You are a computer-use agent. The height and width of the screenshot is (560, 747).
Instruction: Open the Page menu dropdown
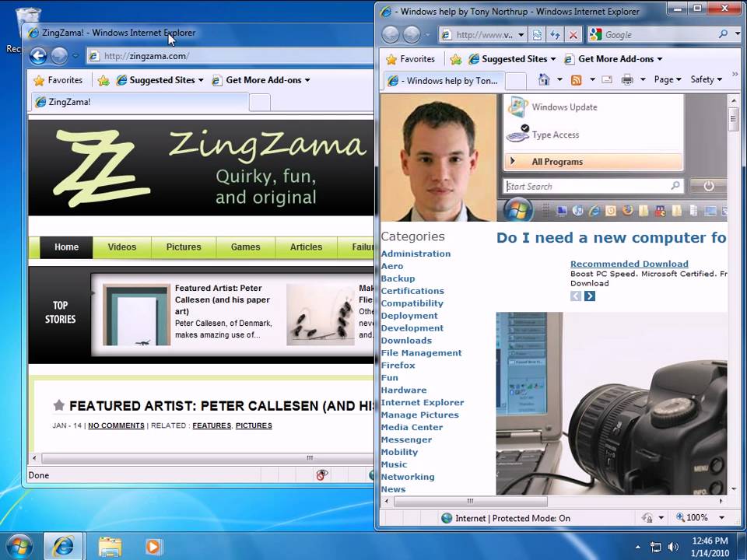pos(668,79)
